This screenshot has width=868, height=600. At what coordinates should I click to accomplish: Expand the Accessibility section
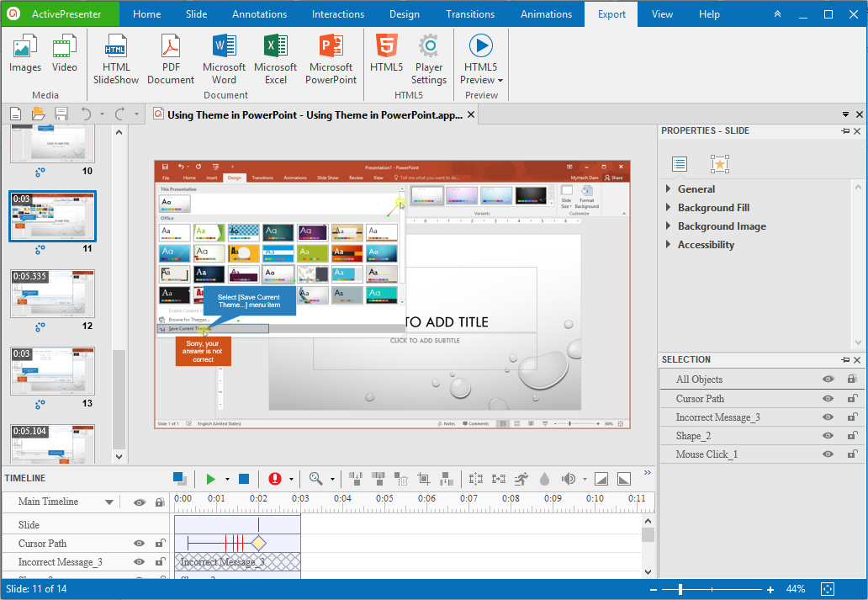coord(668,244)
